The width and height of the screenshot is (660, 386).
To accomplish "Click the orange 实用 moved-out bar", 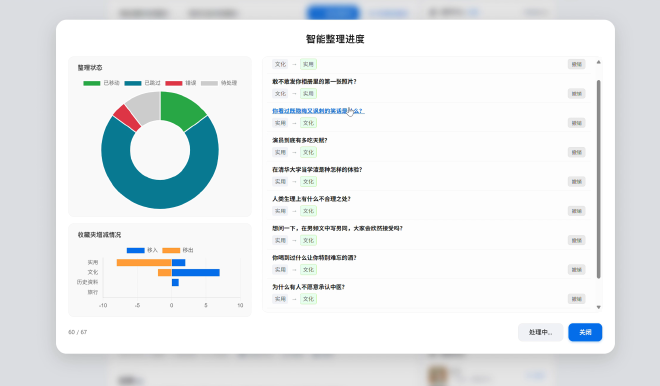I will coord(144,263).
